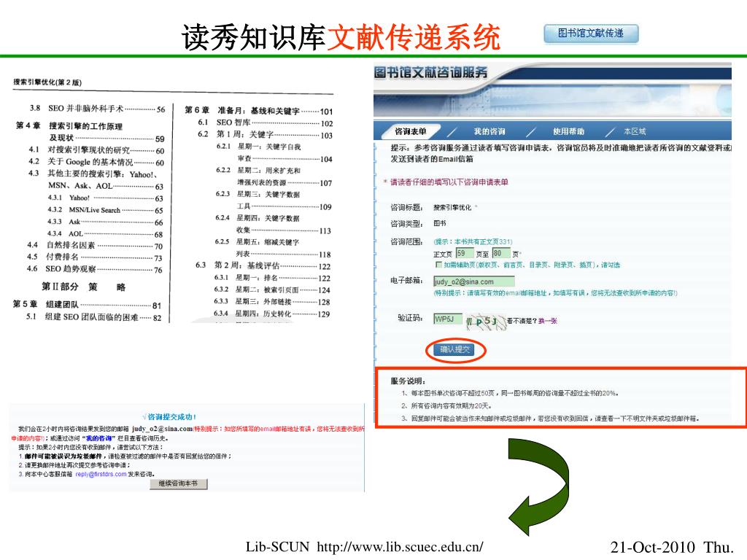
Task: Click the 换一张 link to refresh captcha
Action: pos(547,321)
